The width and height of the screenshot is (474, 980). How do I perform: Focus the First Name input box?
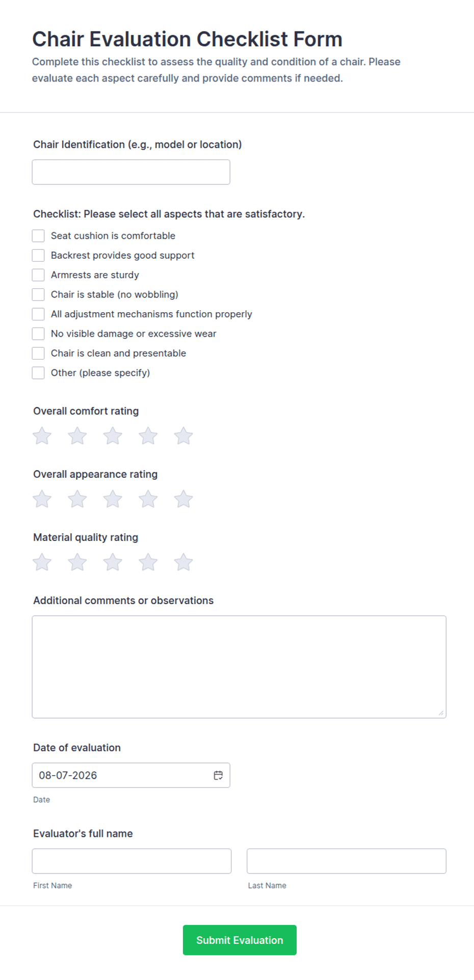pos(131,861)
